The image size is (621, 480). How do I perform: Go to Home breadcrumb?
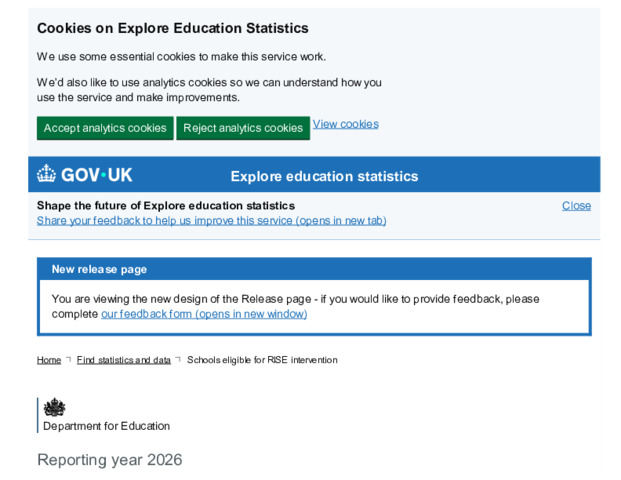point(49,360)
